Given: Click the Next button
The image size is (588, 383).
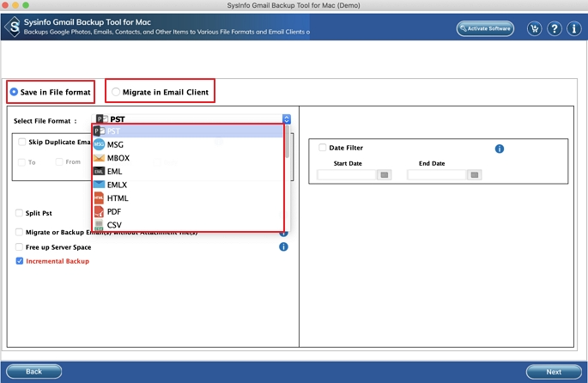Looking at the screenshot, I should [554, 371].
